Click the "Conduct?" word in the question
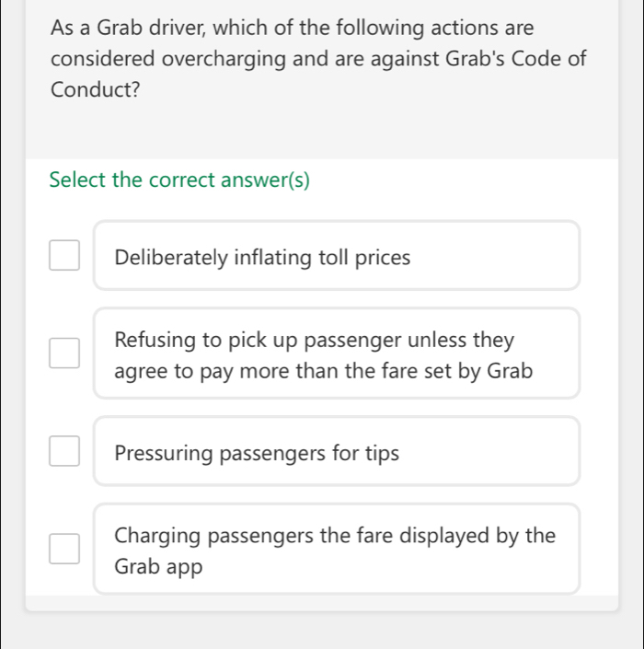Viewport: 644px width, 649px height. coord(96,91)
